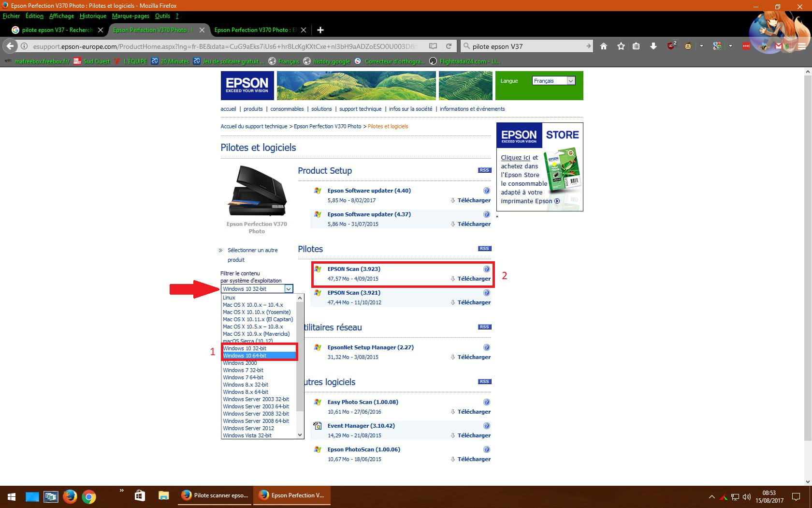Open the 'support technique' navigation link
This screenshot has height=508, width=812.
click(x=360, y=109)
